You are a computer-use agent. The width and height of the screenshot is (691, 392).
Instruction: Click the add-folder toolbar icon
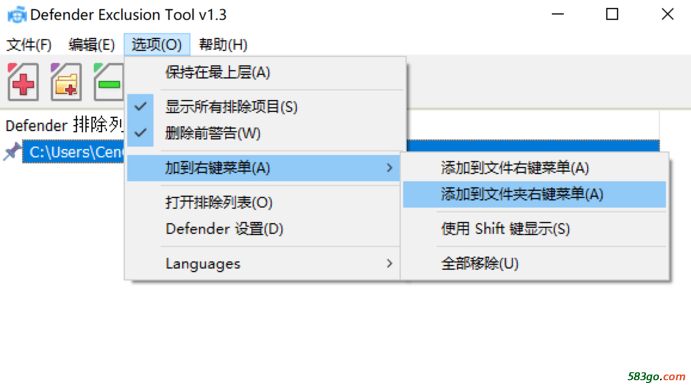(66, 82)
